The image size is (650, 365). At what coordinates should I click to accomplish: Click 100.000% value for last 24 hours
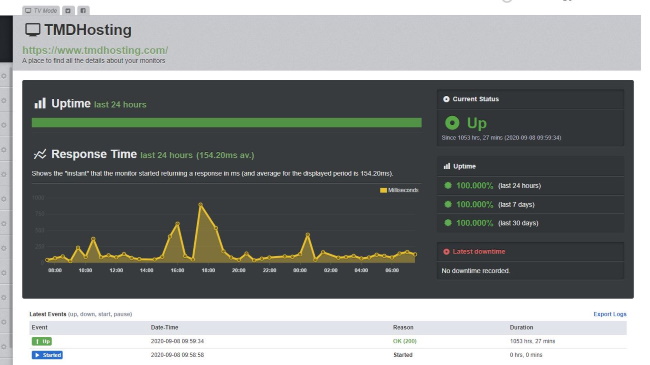(x=475, y=186)
